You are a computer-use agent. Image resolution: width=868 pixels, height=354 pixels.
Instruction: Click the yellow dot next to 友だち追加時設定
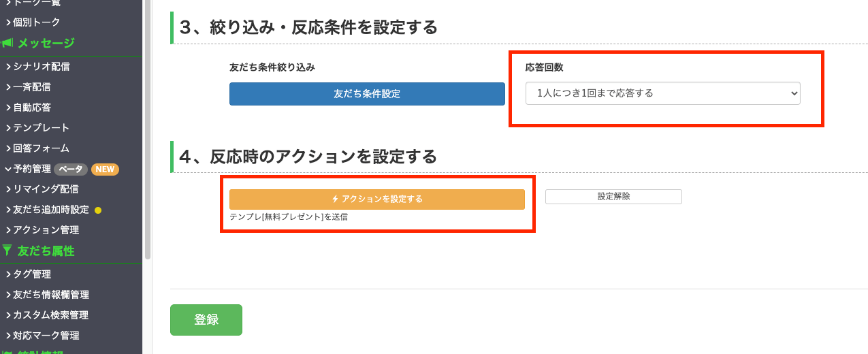click(98, 210)
